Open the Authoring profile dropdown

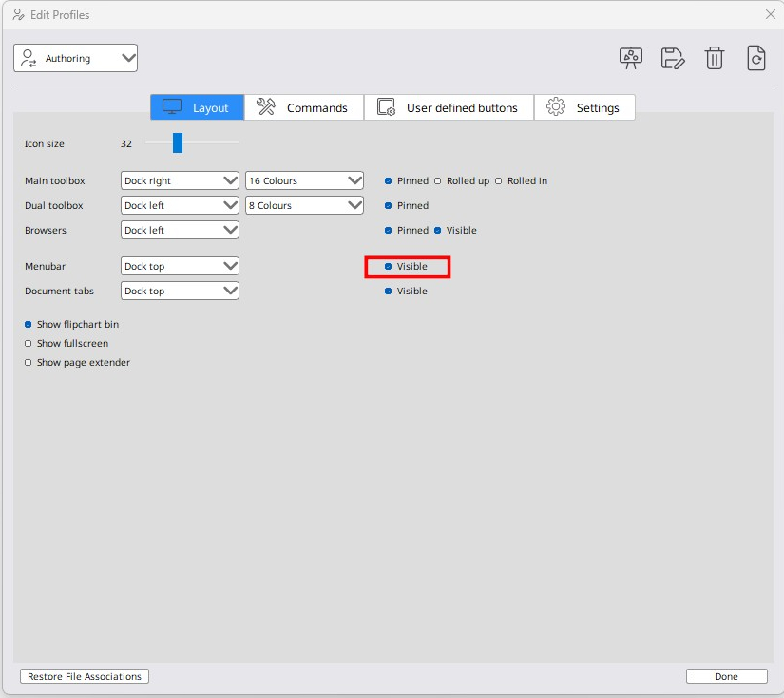[x=76, y=58]
